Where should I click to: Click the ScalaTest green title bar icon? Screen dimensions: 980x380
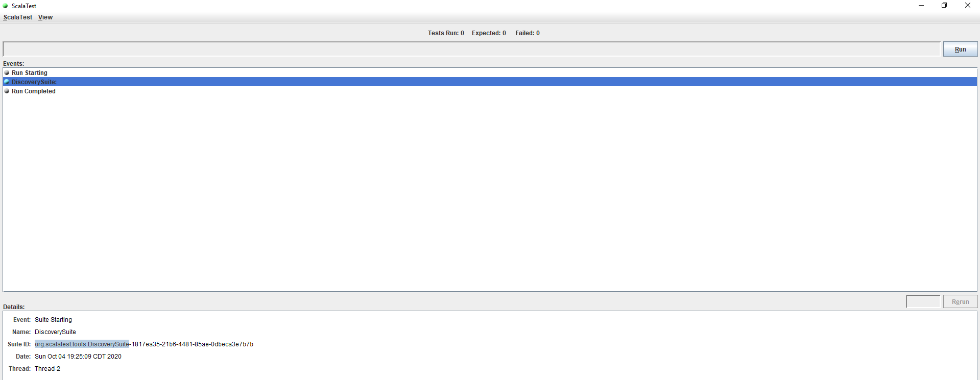6,6
